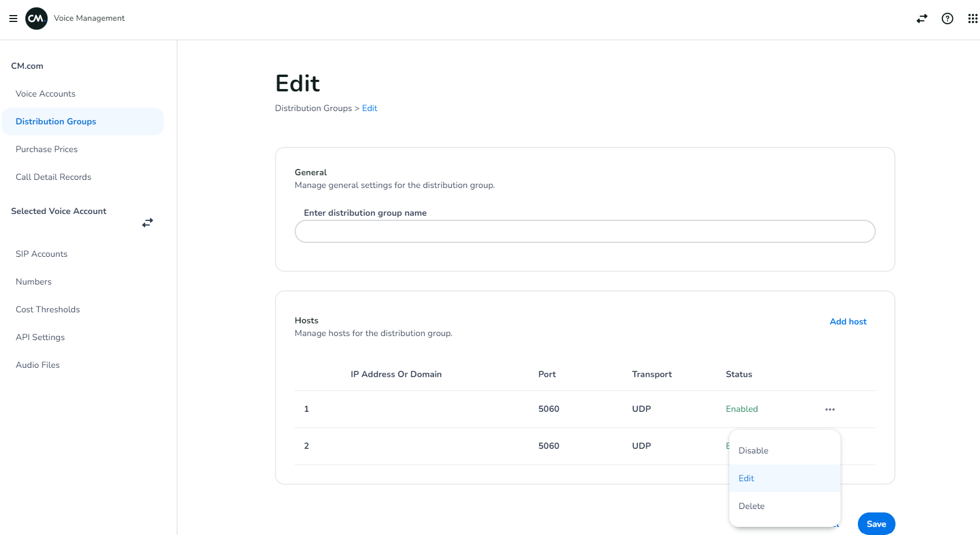Click the Add host link
The width and height of the screenshot is (980, 535).
click(847, 322)
